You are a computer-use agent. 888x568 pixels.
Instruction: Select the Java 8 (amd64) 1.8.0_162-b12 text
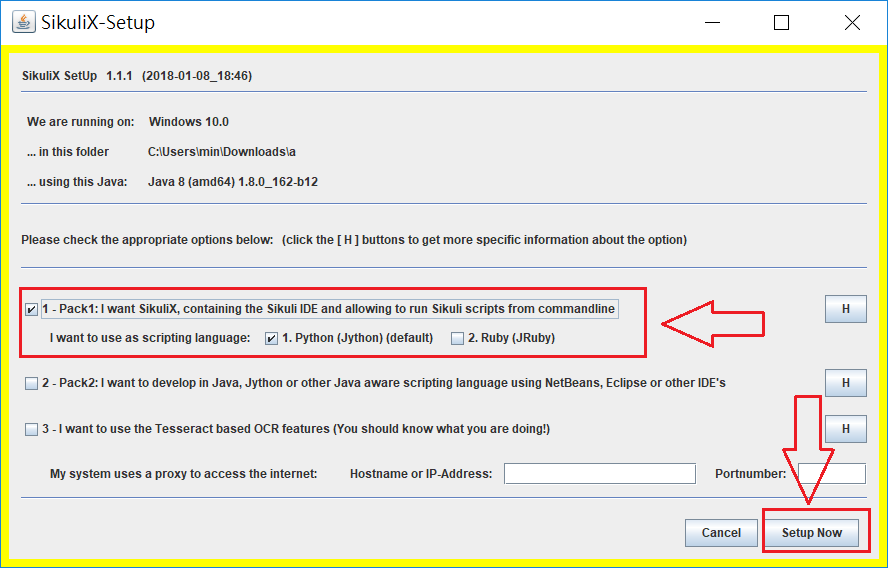click(233, 182)
